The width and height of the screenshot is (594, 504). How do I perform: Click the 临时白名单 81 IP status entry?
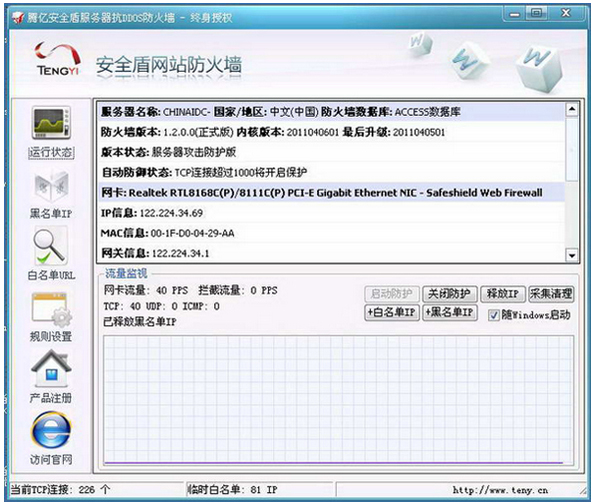tap(233, 490)
